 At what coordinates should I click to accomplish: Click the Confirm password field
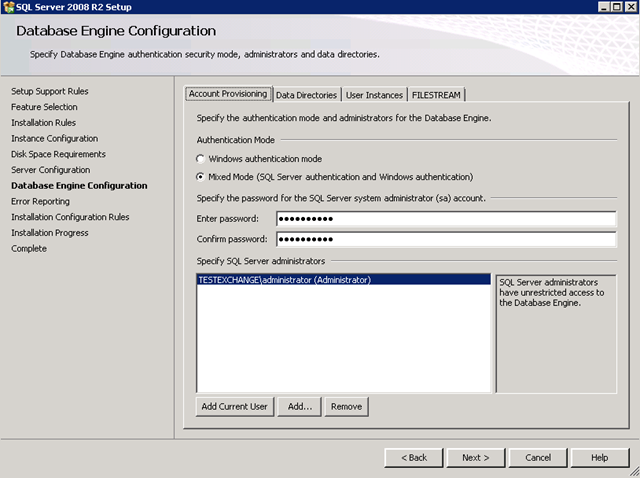[x=446, y=239]
